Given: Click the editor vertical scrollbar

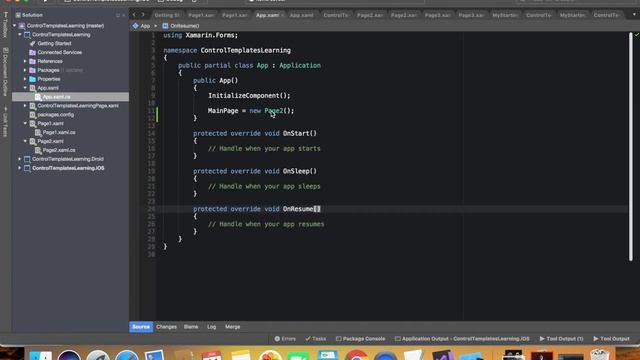Looking at the screenshot, I should click(631, 146).
